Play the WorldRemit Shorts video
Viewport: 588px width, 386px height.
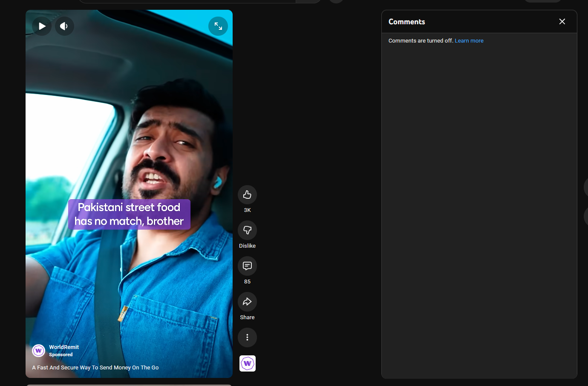[42, 26]
